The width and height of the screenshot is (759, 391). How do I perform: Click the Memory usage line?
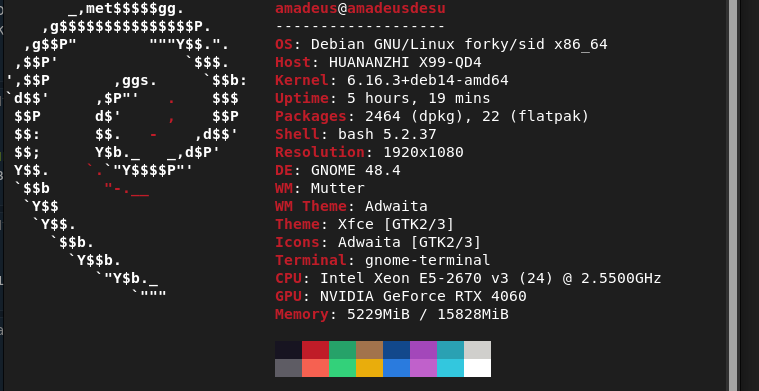click(x=392, y=315)
